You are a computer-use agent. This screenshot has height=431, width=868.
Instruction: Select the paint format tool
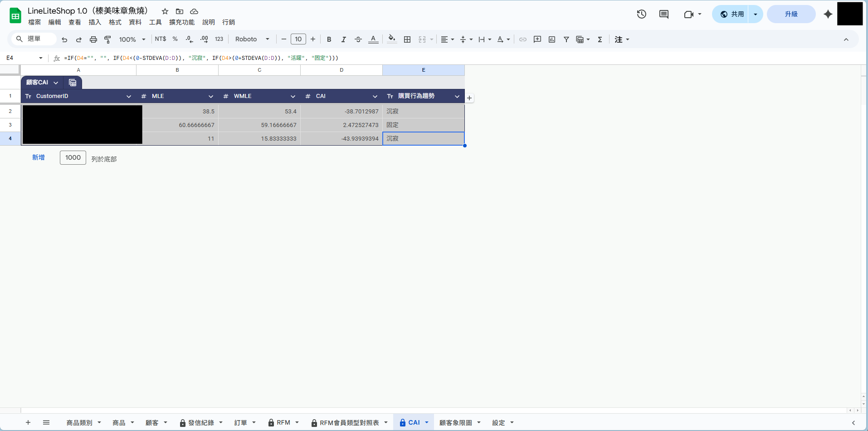[107, 39]
